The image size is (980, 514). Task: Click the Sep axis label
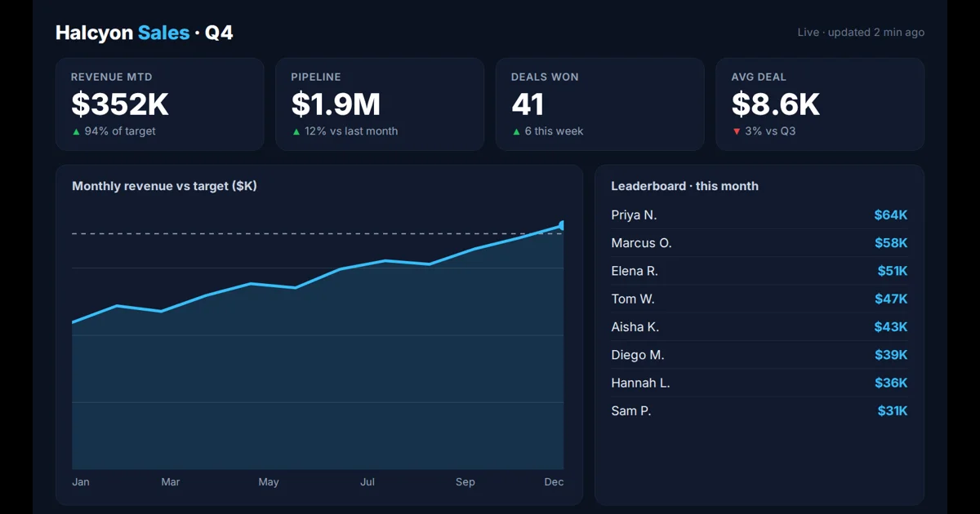[x=465, y=482]
